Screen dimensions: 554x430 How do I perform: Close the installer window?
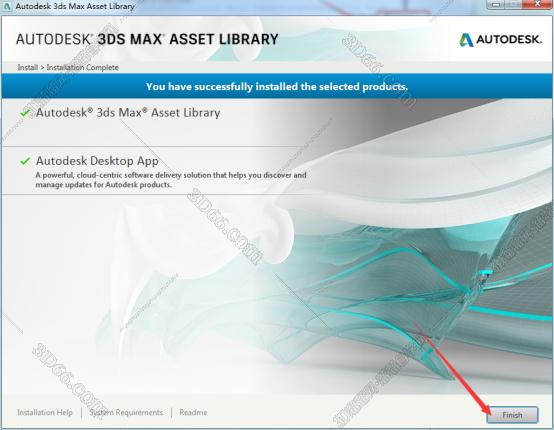[537, 4]
